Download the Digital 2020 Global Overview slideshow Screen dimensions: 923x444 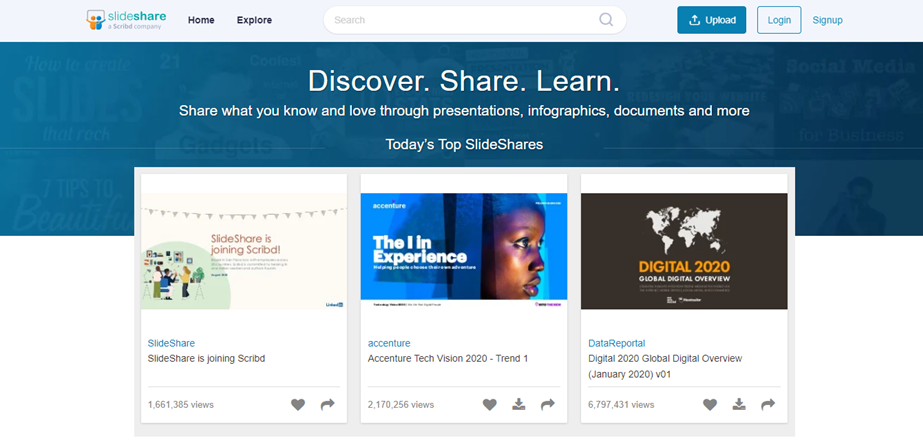[x=738, y=405]
